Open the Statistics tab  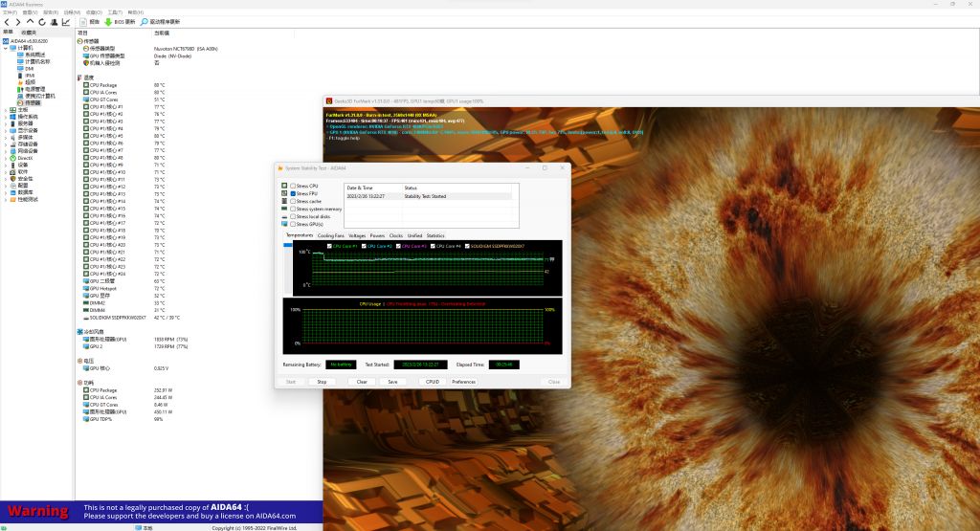click(x=435, y=235)
